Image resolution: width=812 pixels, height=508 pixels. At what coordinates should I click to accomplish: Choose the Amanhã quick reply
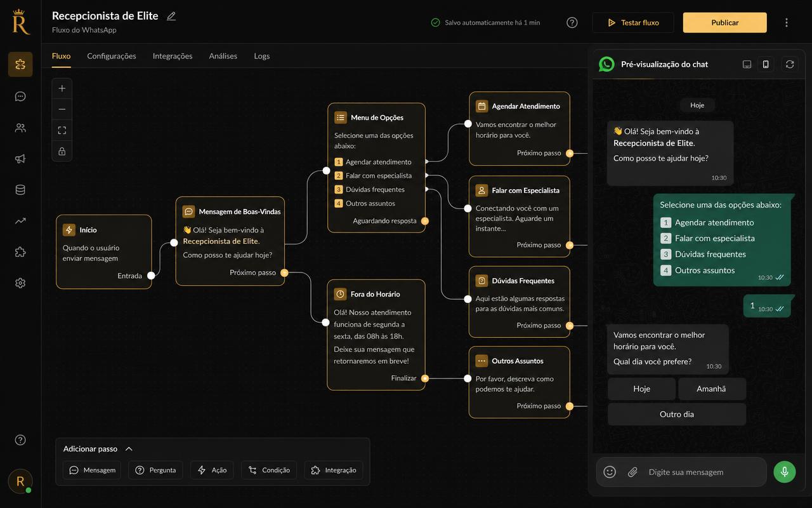coord(712,389)
